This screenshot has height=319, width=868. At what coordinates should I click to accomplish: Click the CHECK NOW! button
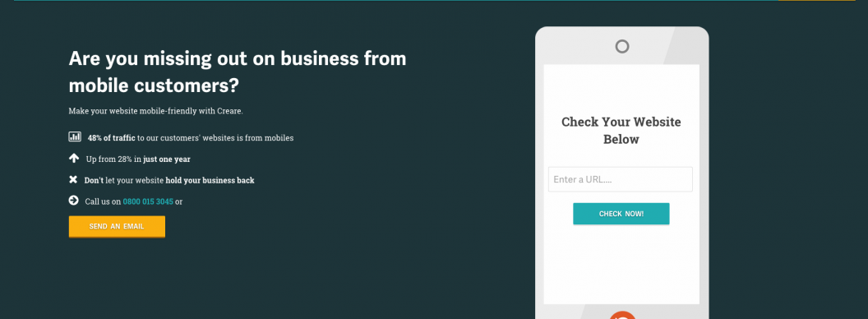[621, 214]
